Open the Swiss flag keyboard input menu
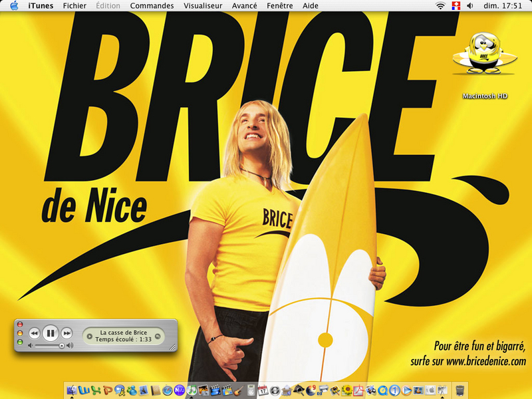This screenshot has width=532, height=399. 456,6
